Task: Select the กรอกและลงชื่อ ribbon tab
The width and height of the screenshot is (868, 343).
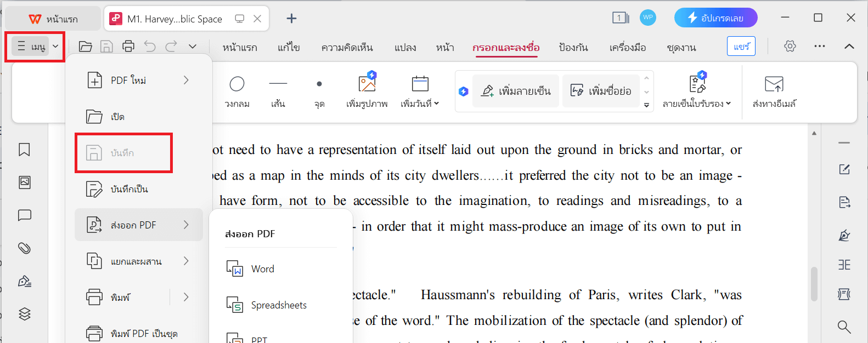Action: tap(506, 48)
